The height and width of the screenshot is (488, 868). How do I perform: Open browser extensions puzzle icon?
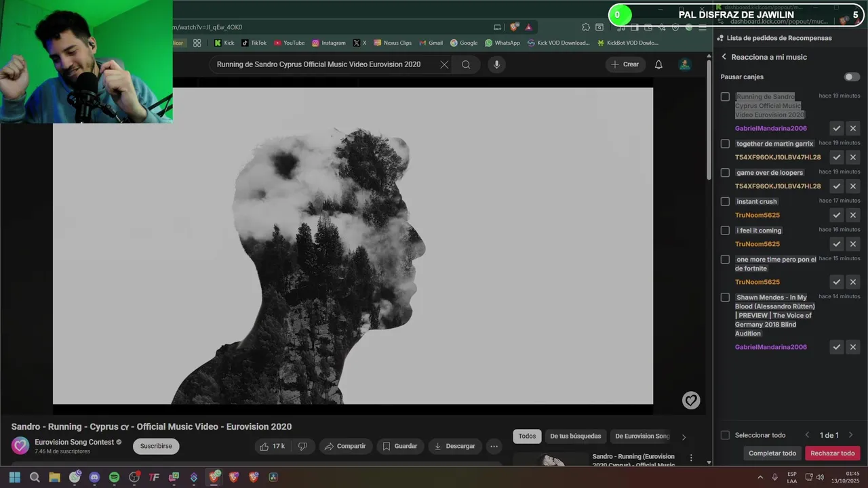586,27
